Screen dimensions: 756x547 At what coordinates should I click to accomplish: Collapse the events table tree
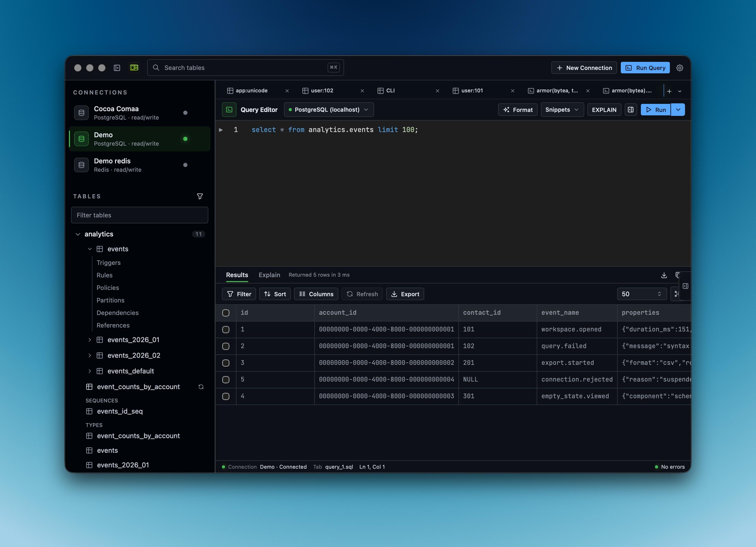(x=90, y=249)
